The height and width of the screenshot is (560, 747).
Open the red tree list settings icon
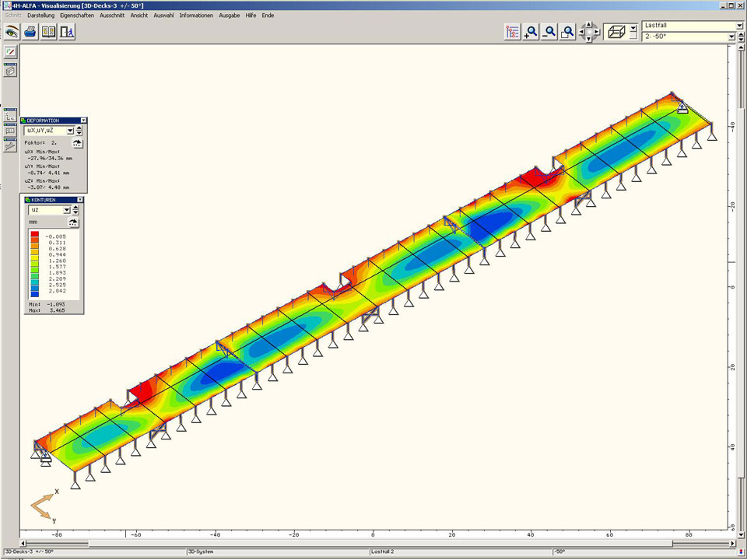(513, 32)
